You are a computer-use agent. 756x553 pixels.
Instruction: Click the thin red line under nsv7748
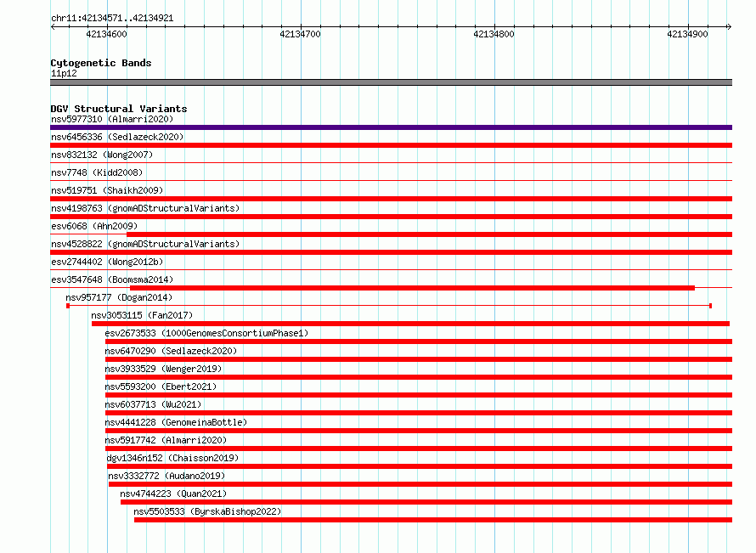coord(391,181)
